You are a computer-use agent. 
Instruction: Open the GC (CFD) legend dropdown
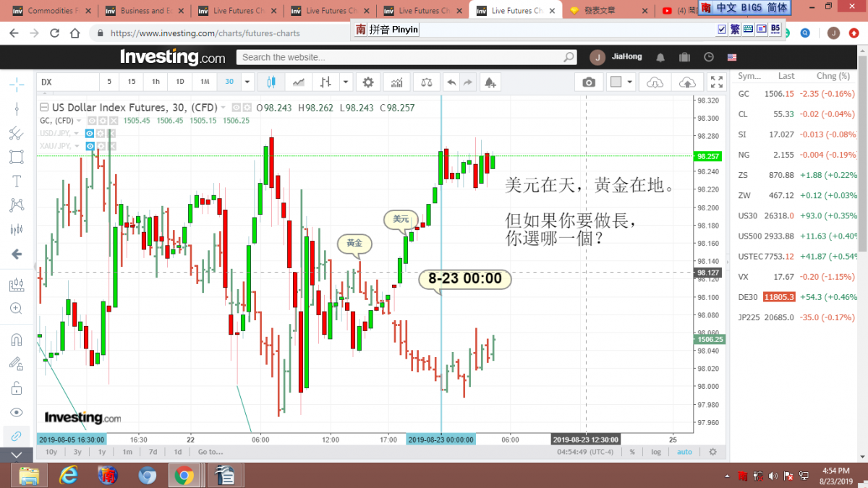(x=80, y=121)
